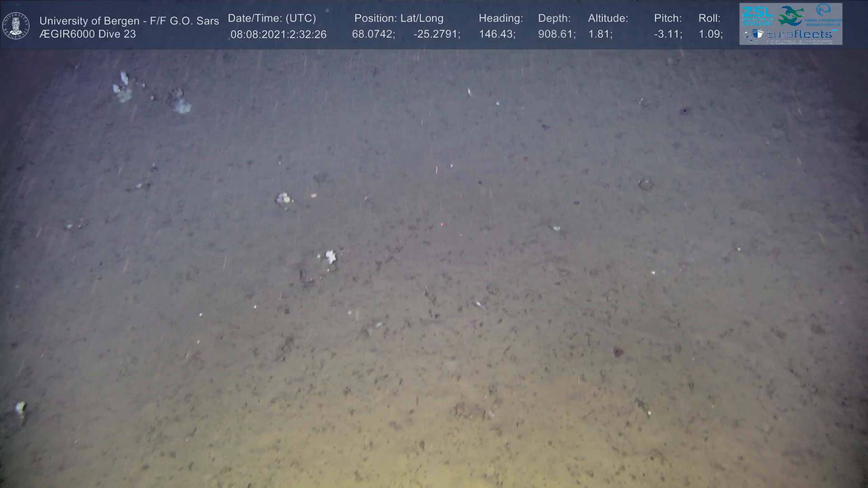Click the pitch value -3.11
This screenshot has height=488, width=868.
coord(667,34)
